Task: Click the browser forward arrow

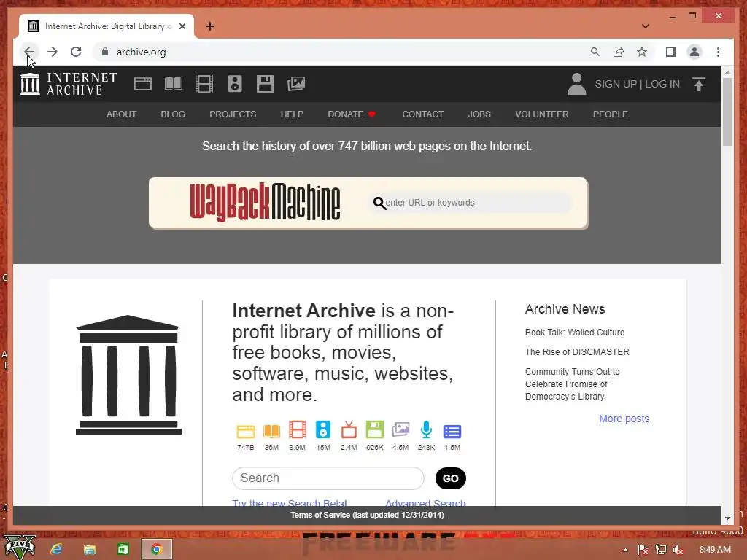Action: click(53, 52)
